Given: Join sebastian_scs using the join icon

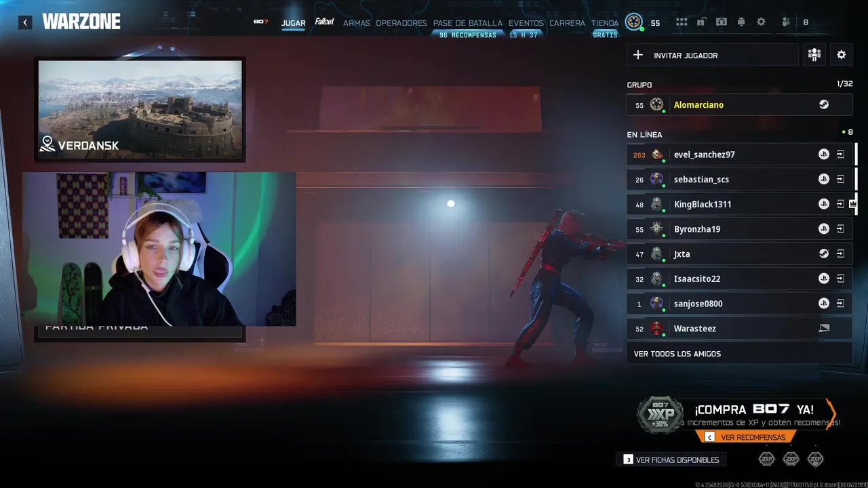Looking at the screenshot, I should click(x=840, y=180).
